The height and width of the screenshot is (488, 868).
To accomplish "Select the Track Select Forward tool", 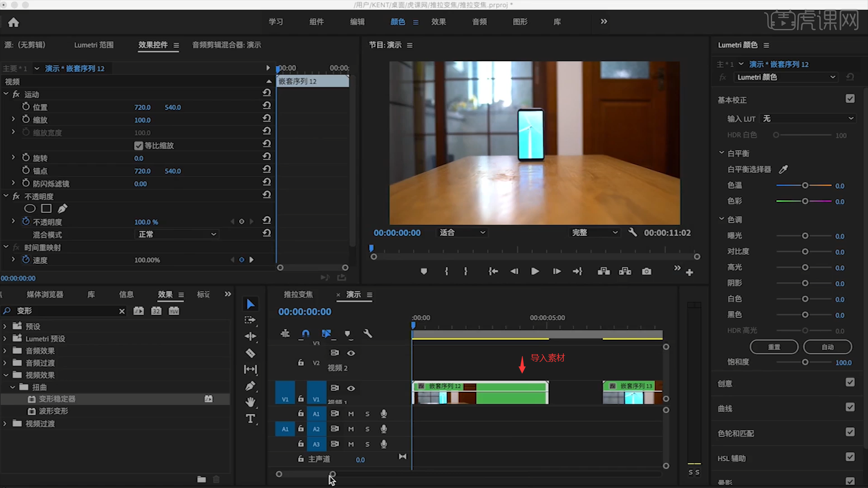I will (x=250, y=320).
